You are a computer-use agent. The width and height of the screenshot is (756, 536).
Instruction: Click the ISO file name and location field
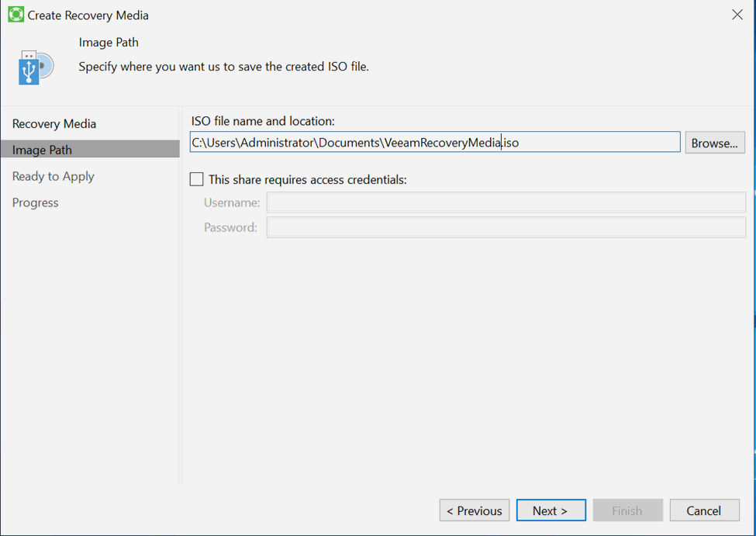pyautogui.click(x=435, y=142)
